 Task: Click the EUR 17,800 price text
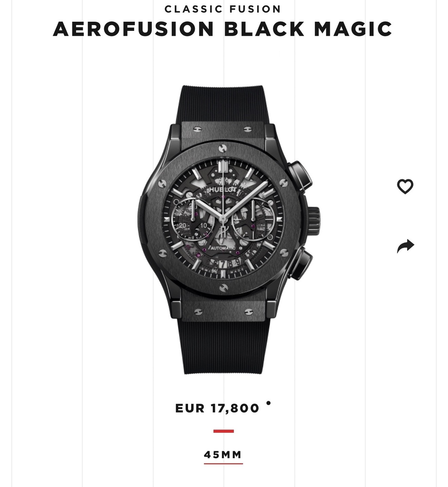tap(217, 408)
